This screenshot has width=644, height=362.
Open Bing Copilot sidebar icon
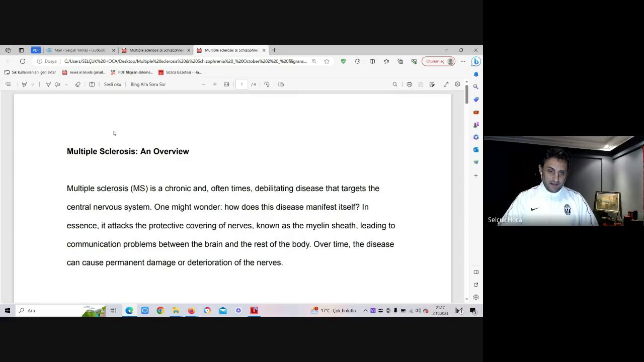click(476, 61)
